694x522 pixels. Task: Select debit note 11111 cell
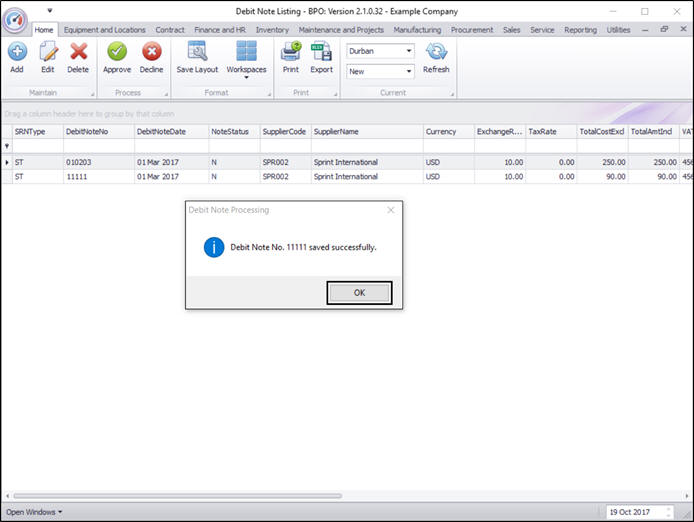click(x=99, y=177)
